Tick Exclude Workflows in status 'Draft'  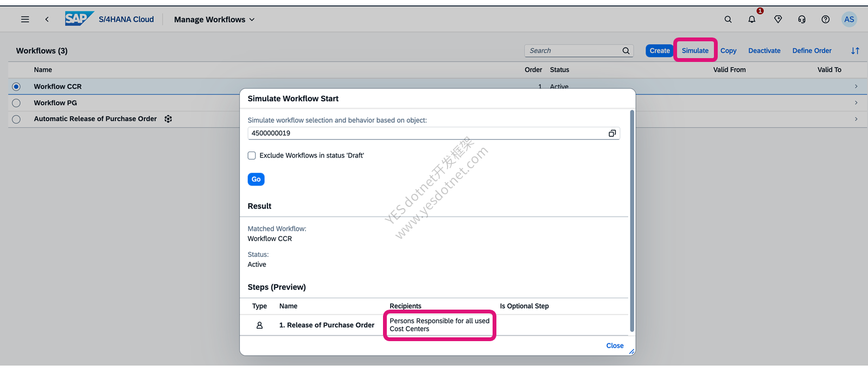coord(252,155)
